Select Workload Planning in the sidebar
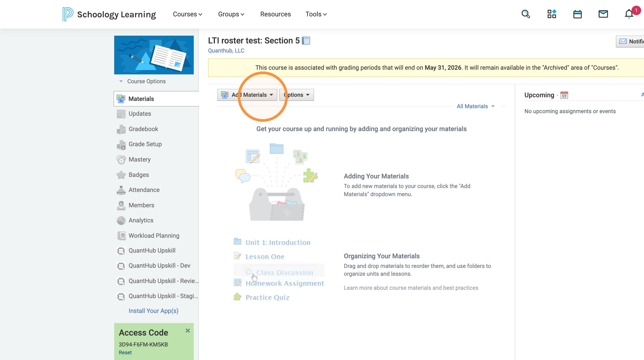 click(154, 236)
